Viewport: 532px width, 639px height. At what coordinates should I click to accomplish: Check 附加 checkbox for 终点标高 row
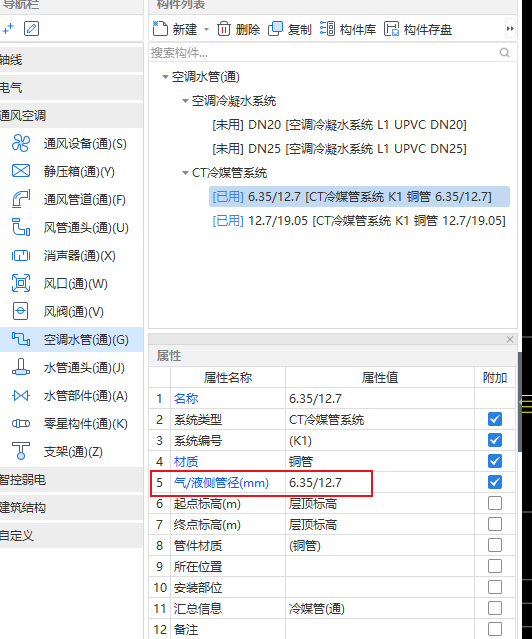click(495, 524)
